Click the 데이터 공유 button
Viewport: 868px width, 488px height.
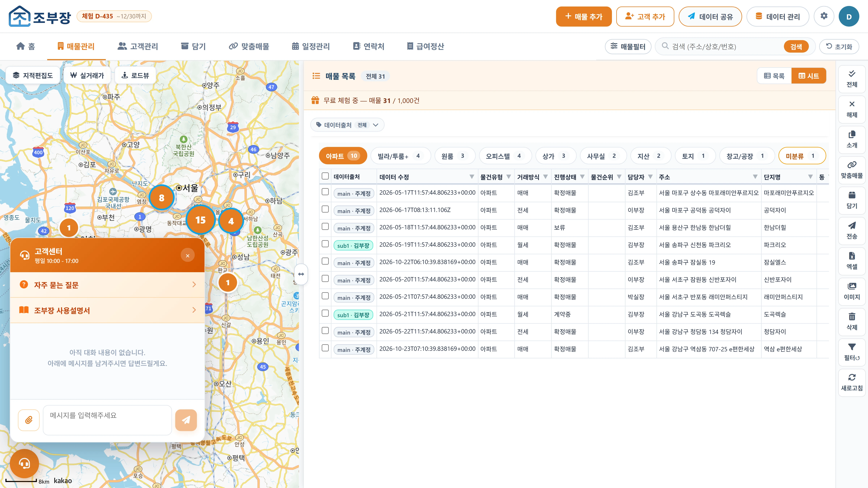pos(710,16)
